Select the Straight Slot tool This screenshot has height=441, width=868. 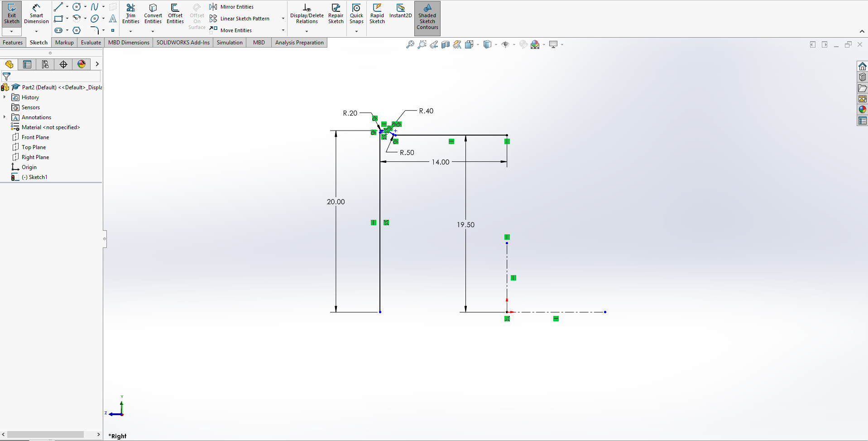pos(58,30)
